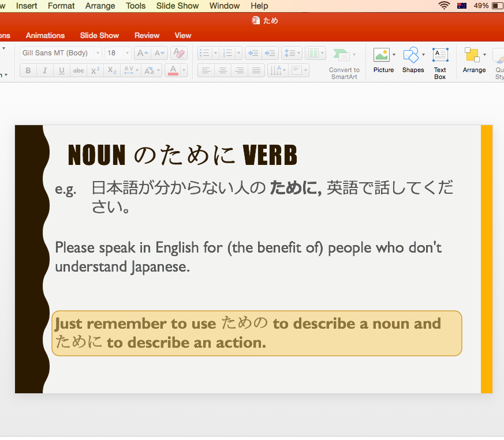Insert a Text Box
504x440 pixels.
pos(440,63)
